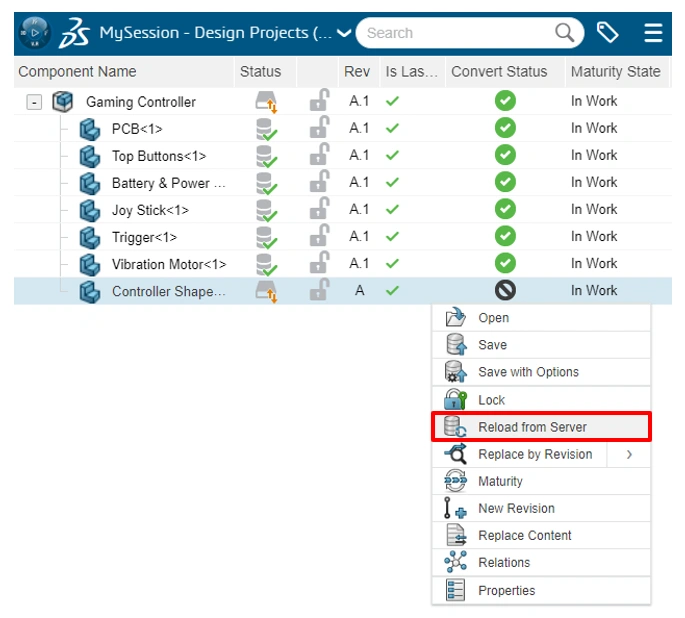Screen dimensions: 685x618
Task: Click the status icon for the Gaming Controller row
Action: click(266, 102)
